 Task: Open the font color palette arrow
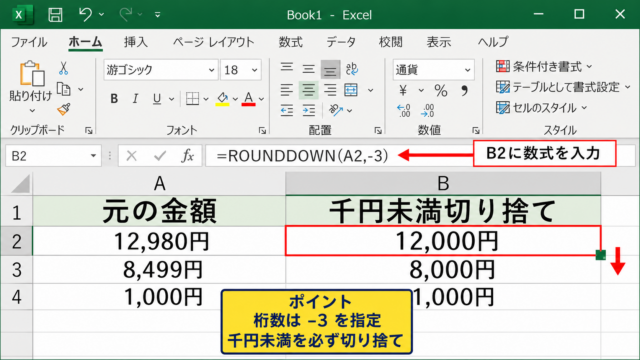262,99
